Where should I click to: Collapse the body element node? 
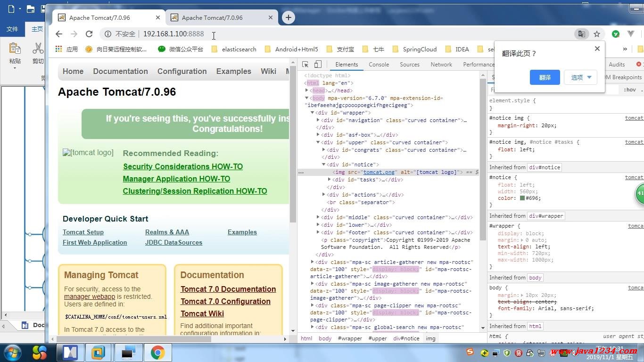[307, 98]
